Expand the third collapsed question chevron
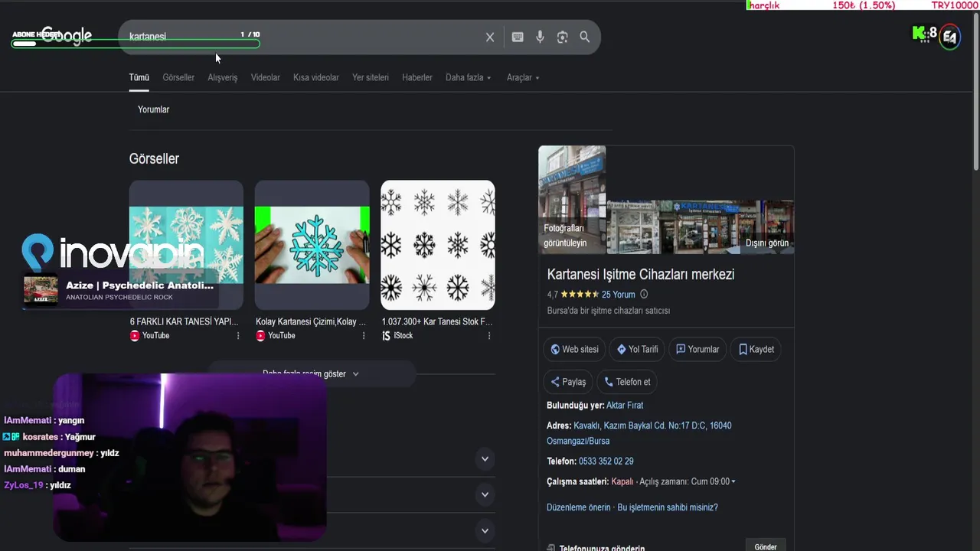 (485, 530)
